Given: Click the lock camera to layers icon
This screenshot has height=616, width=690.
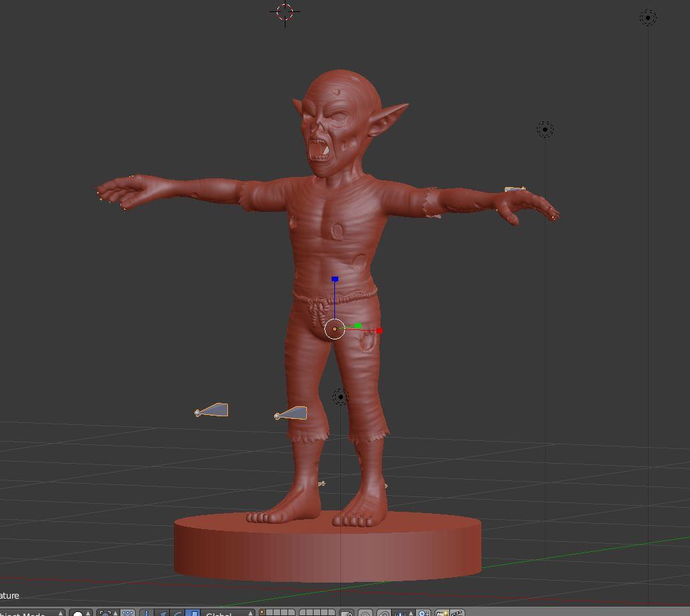Looking at the screenshot, I should coord(346,613).
